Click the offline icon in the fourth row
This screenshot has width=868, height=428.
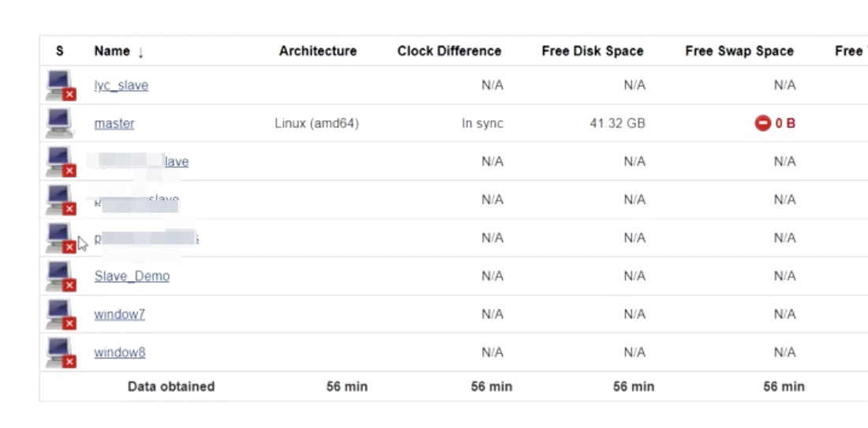[x=60, y=200]
